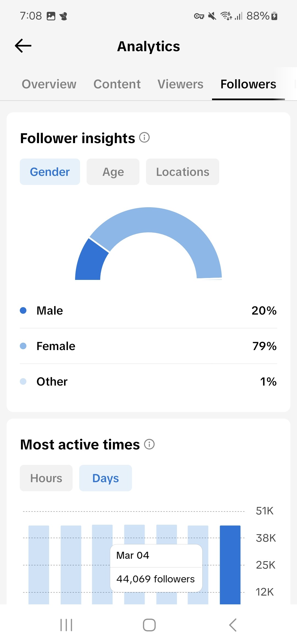Image resolution: width=297 pixels, height=644 pixels.
Task: Tap the battery status icon
Action: click(x=274, y=16)
